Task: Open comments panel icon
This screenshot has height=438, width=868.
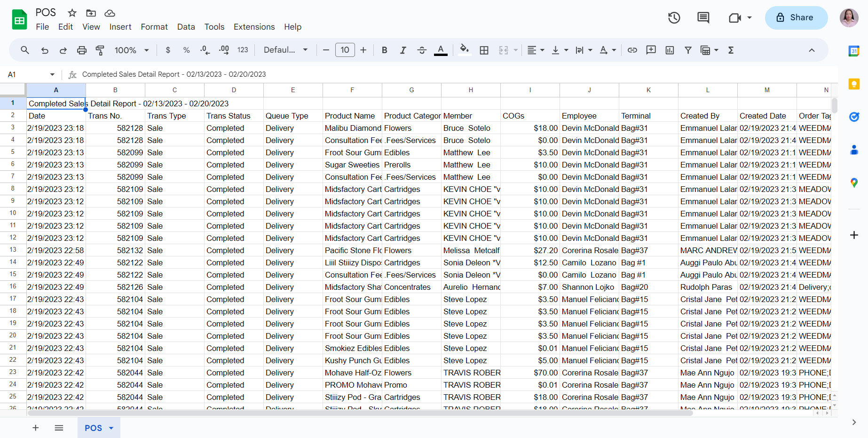Action: (x=703, y=18)
